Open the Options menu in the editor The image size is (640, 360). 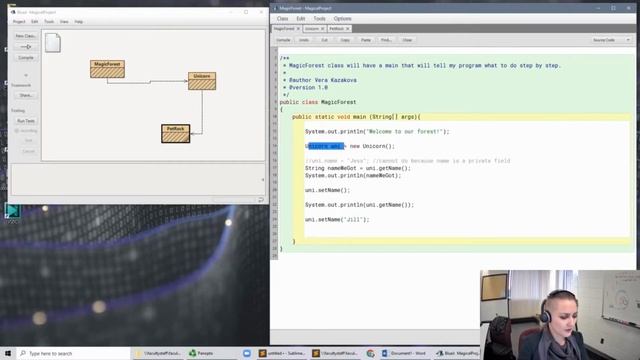tap(342, 19)
